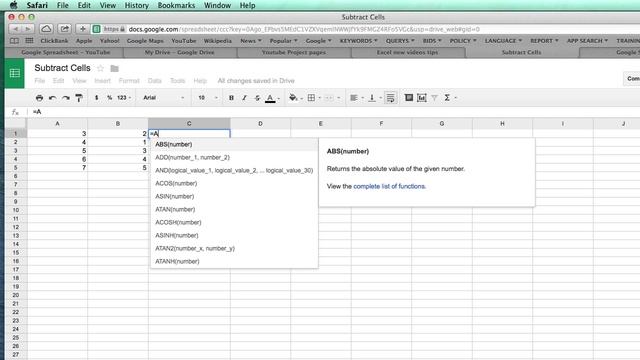Click cell B5 containing 5
The image size is (640, 360).
(118, 168)
